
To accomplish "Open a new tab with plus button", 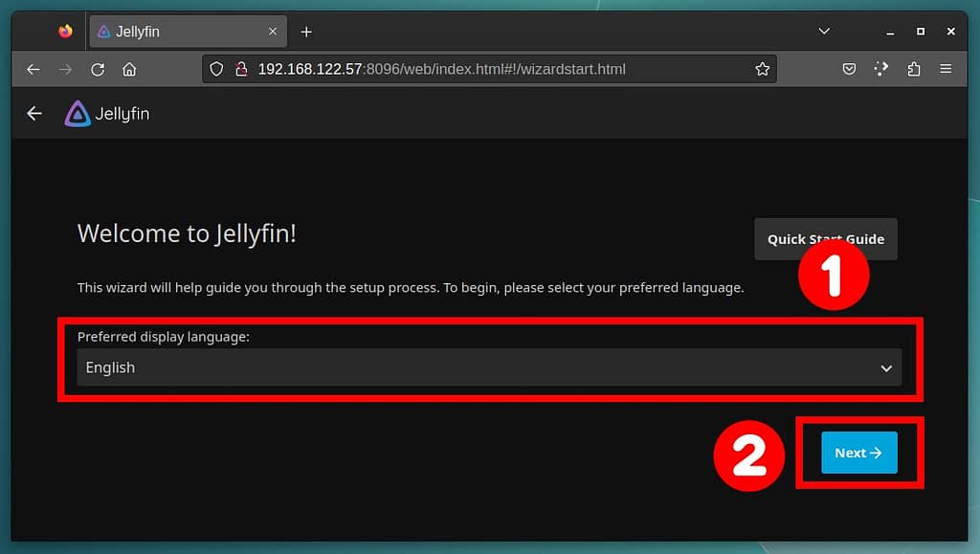I will [x=306, y=32].
